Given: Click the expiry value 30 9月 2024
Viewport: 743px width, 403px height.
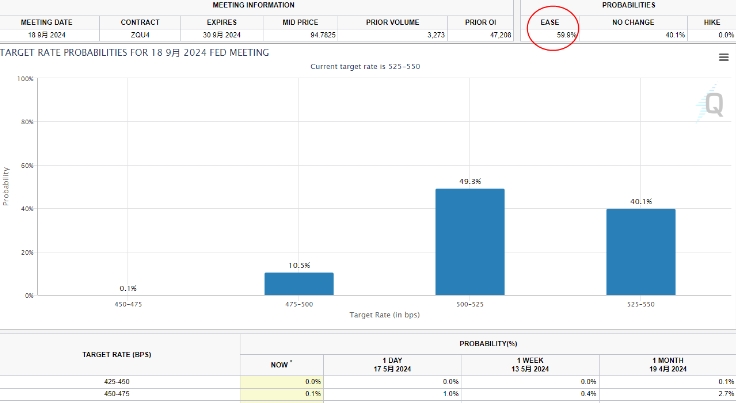Looking at the screenshot, I should coord(221,35).
